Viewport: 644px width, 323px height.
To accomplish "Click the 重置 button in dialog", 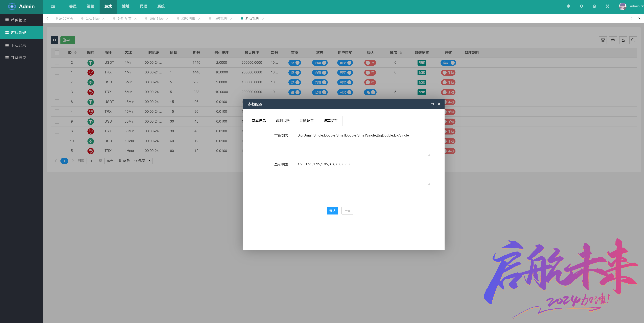I will [x=347, y=211].
